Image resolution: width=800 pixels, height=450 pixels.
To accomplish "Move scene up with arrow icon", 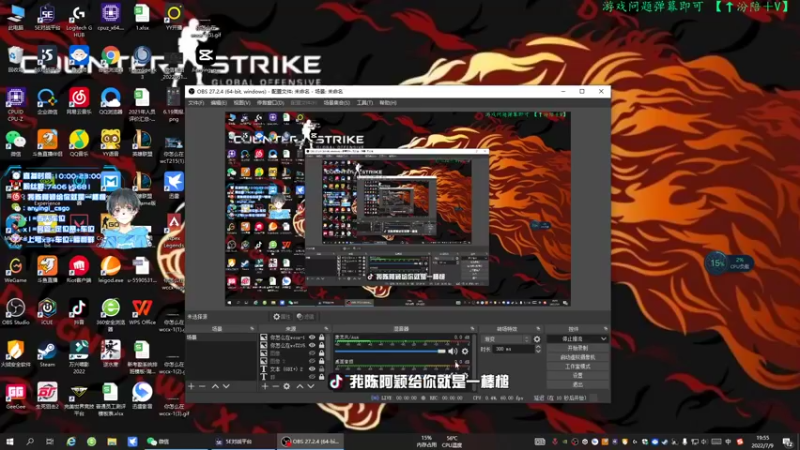I will [215, 386].
